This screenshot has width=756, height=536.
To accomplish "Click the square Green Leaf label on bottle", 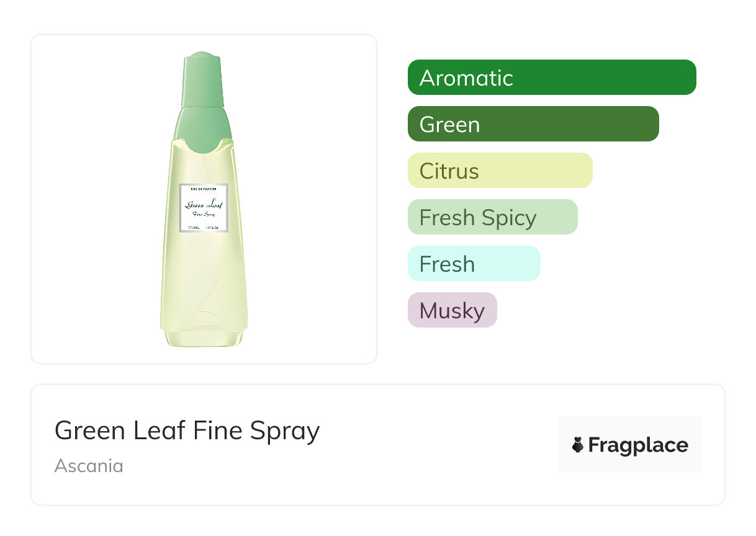I will click(204, 208).
